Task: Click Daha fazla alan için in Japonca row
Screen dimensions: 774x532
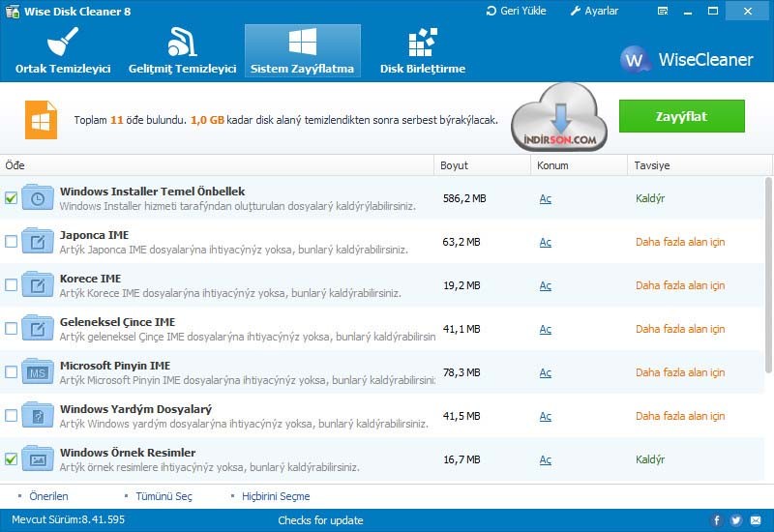Action: click(680, 242)
